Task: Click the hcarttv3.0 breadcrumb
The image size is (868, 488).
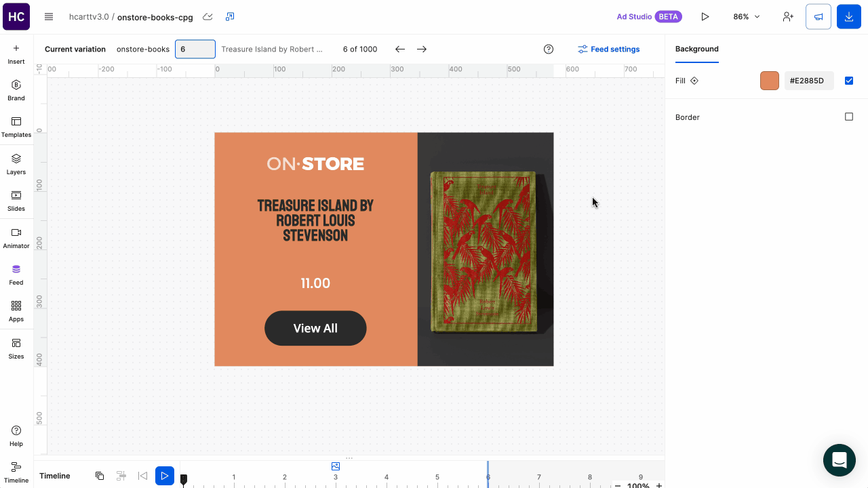Action: click(89, 17)
